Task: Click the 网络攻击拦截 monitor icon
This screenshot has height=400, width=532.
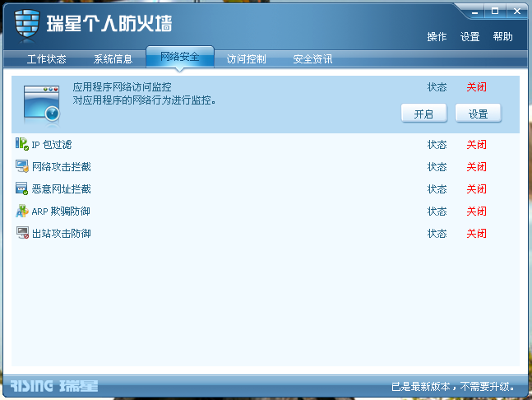Action: pyautogui.click(x=22, y=166)
